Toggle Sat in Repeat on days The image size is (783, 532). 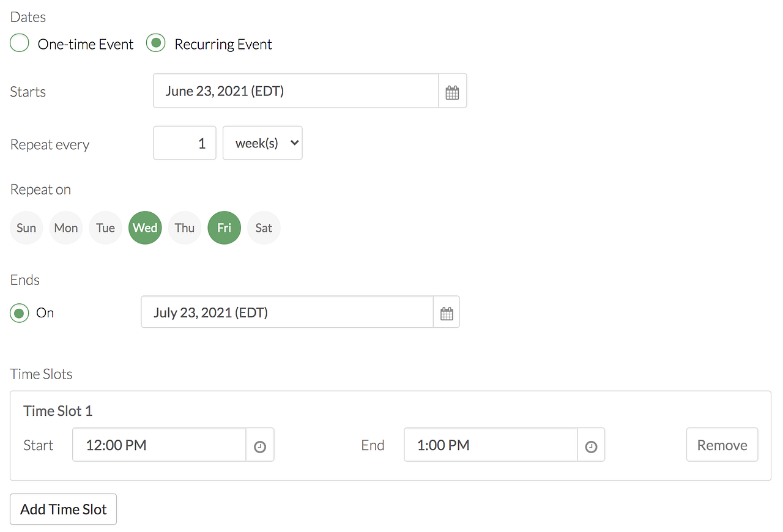pos(264,228)
